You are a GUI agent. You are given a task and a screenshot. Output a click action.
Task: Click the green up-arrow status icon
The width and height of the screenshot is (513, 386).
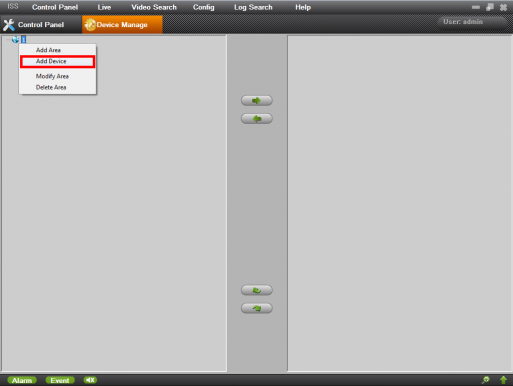(x=503, y=380)
